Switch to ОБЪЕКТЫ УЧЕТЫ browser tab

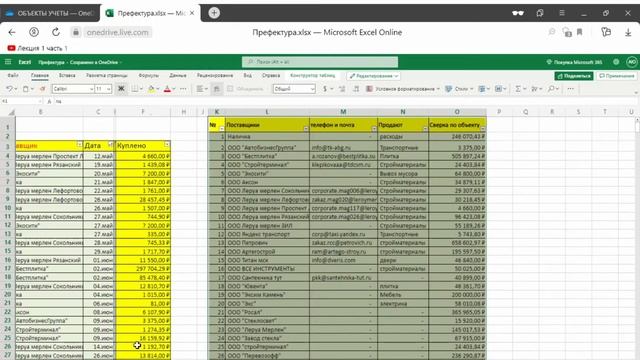pyautogui.click(x=50, y=13)
